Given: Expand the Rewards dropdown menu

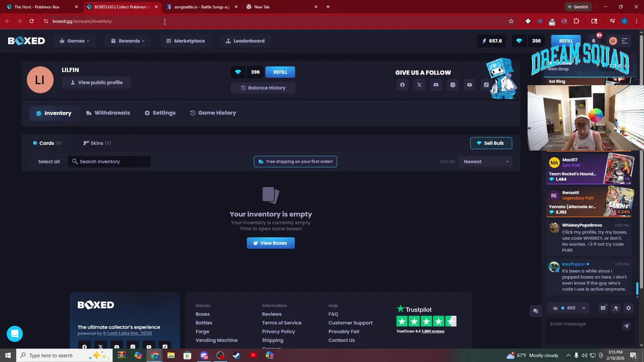Looking at the screenshot, I should pyautogui.click(x=128, y=41).
